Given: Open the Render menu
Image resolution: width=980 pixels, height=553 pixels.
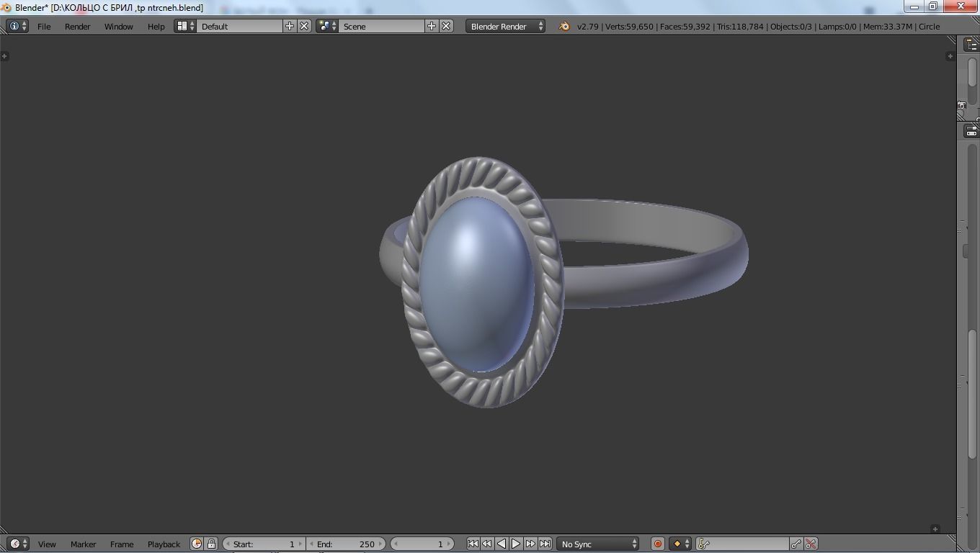Looking at the screenshot, I should [77, 26].
